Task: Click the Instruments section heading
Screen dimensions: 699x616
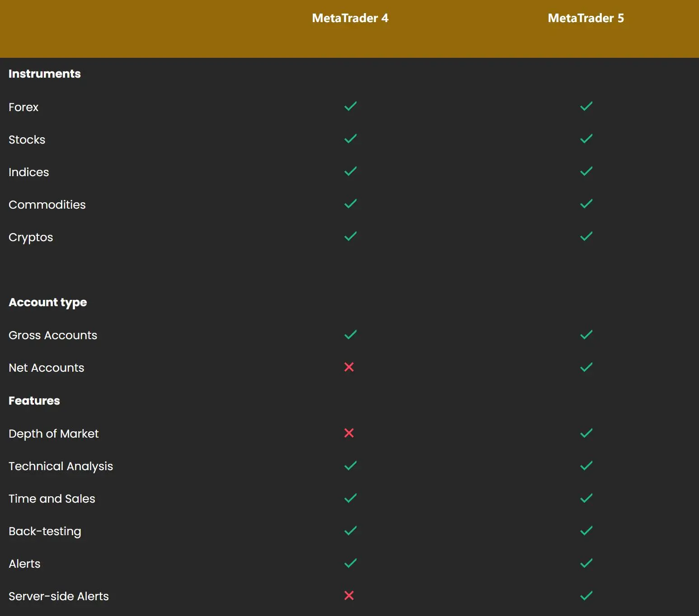Action: click(x=45, y=74)
